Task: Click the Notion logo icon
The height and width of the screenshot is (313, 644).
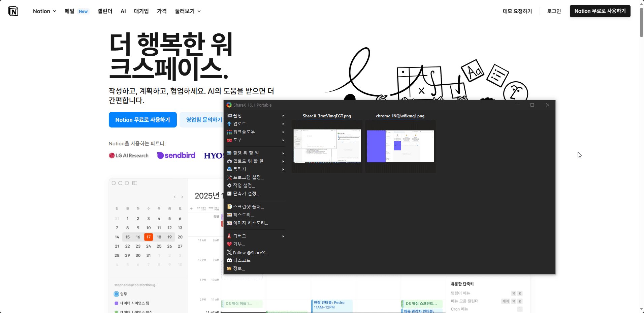Action: 13,11
